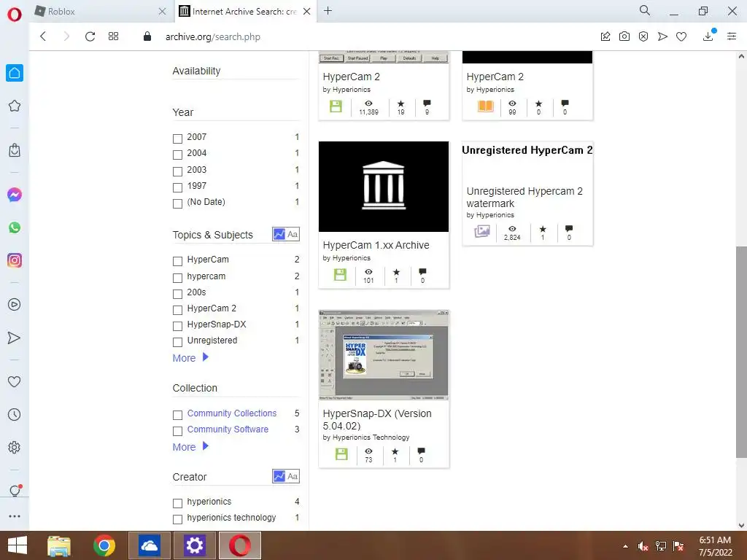Open Settings gear in the sidebar
This screenshot has height=560, width=747.
pos(15,447)
